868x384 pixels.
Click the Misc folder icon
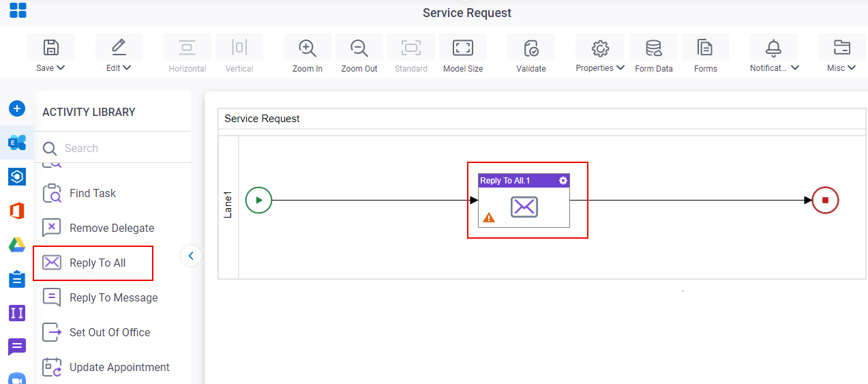[842, 47]
